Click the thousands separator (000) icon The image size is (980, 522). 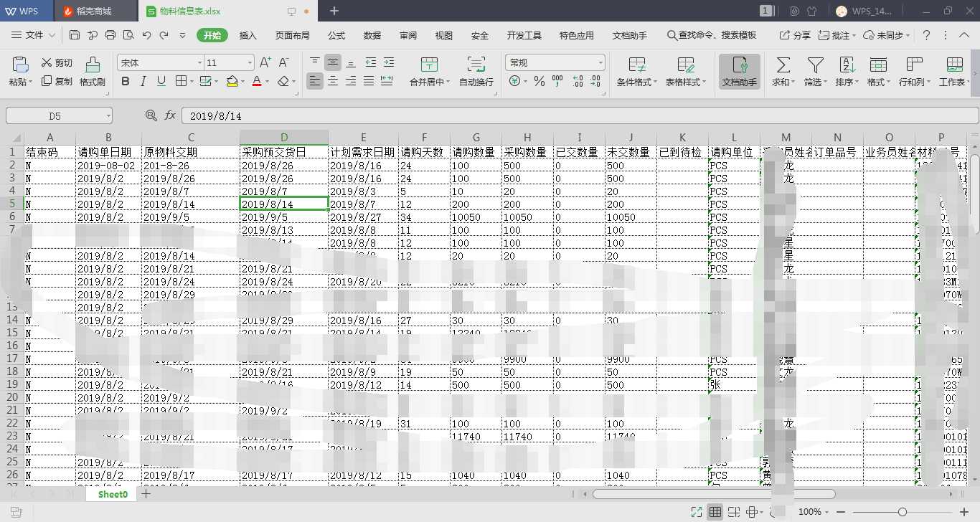pos(557,82)
